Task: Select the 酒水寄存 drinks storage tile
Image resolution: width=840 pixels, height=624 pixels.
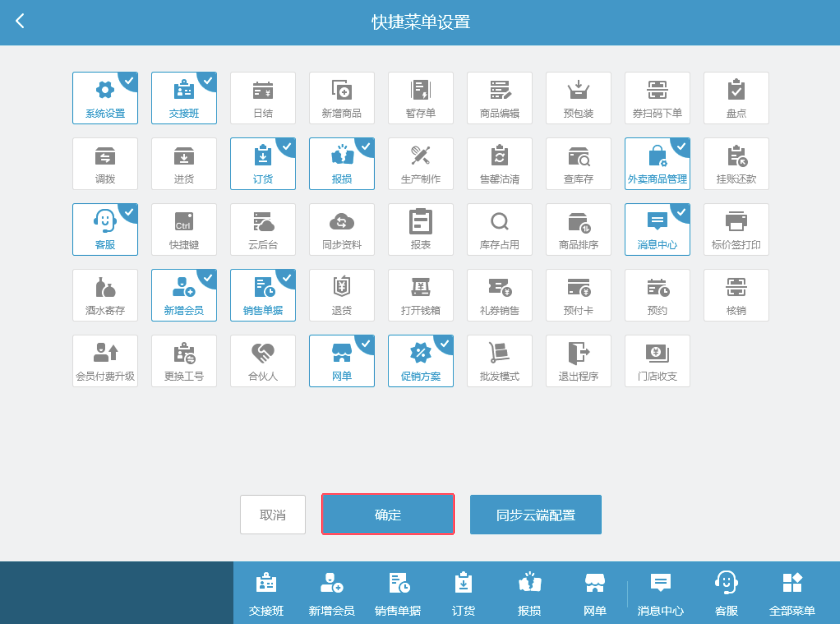Action: click(105, 295)
